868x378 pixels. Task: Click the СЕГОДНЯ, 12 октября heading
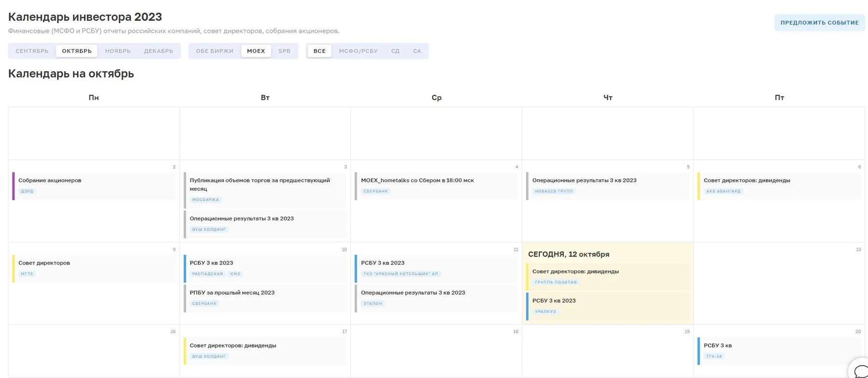click(x=569, y=255)
